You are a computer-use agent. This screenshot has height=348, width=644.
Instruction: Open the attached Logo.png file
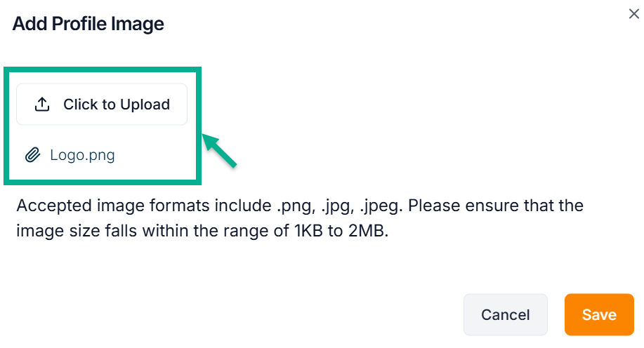pos(81,155)
